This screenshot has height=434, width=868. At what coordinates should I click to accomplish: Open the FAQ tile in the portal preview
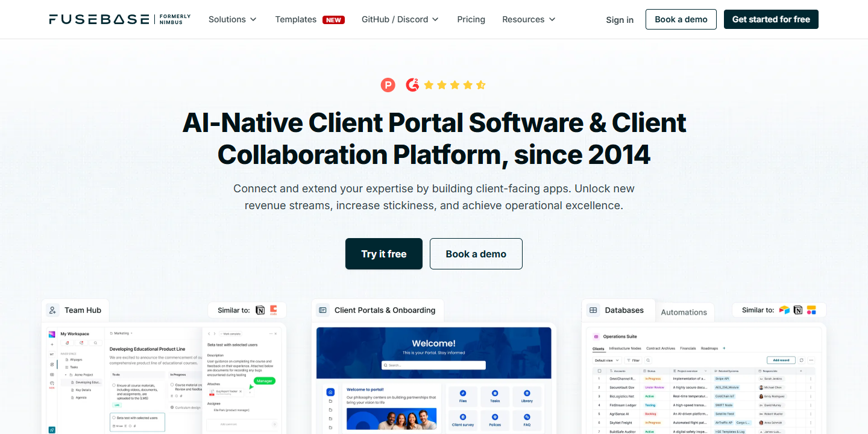[x=527, y=420]
